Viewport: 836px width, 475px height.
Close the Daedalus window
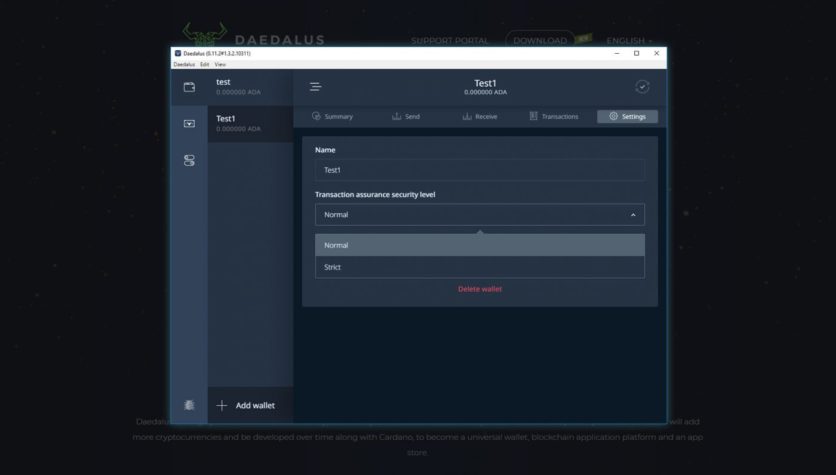(656, 53)
